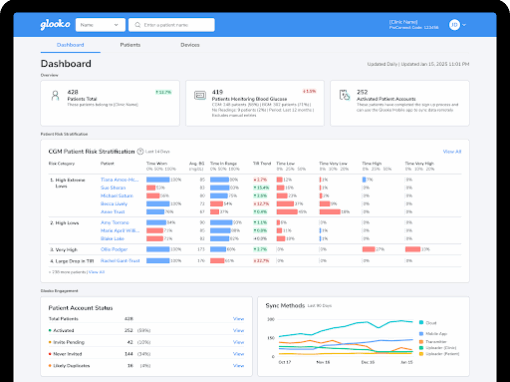Open the Very High row patient link

(x=114, y=249)
